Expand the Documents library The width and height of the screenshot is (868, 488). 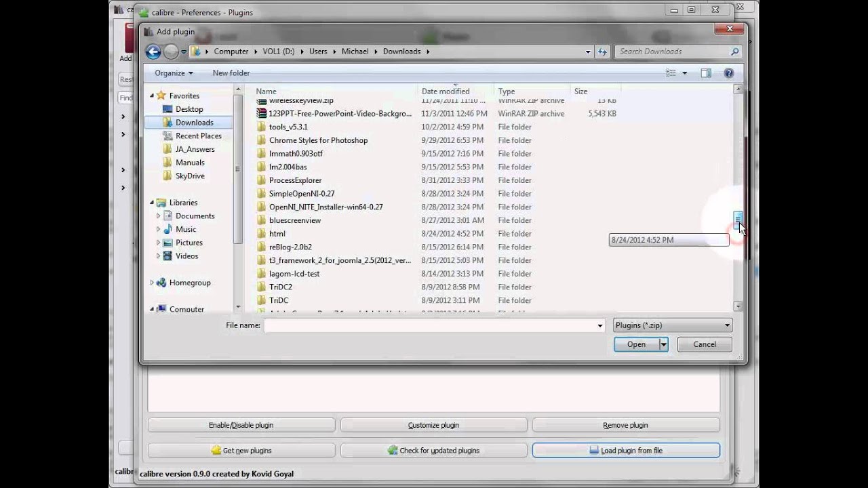tap(159, 216)
